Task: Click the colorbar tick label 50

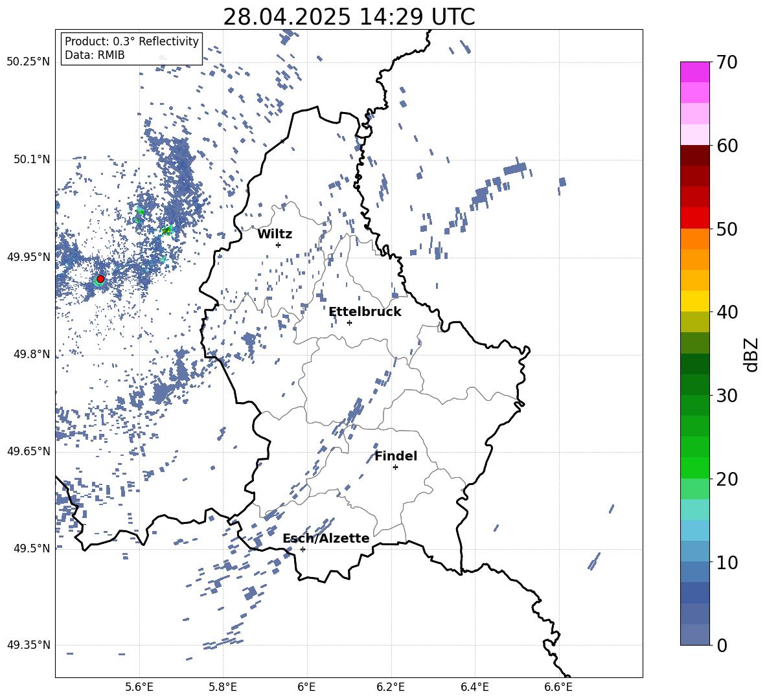Action: (727, 229)
